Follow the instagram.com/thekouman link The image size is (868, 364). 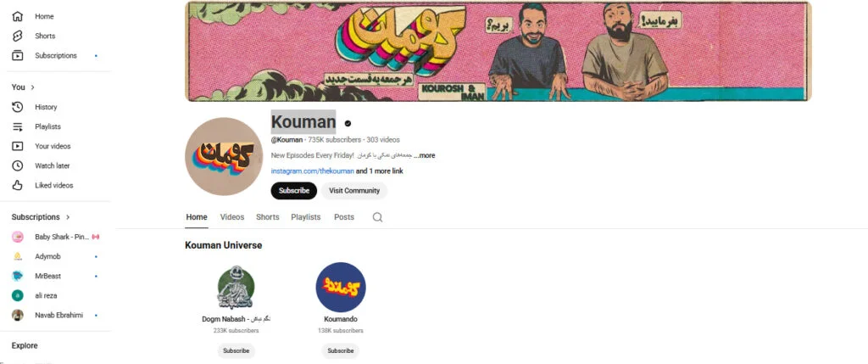312,171
